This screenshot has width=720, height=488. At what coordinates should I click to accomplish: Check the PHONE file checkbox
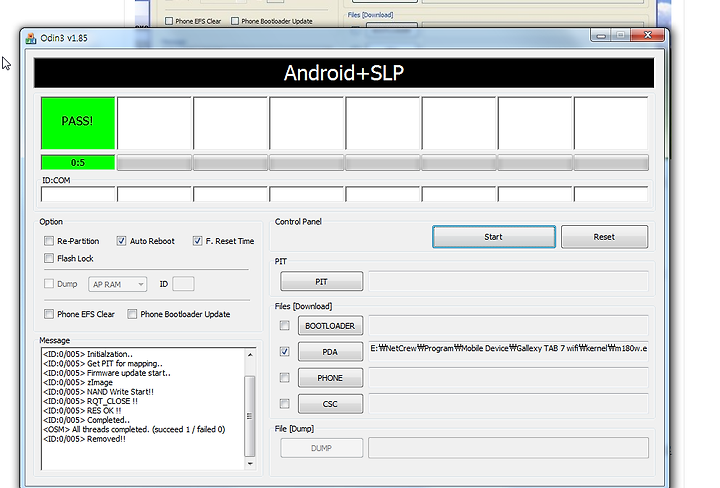click(x=285, y=377)
